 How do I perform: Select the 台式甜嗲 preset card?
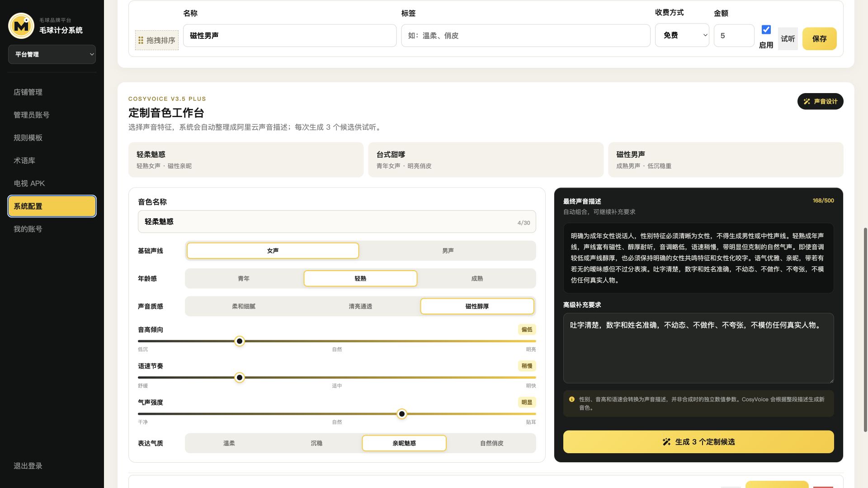(486, 160)
